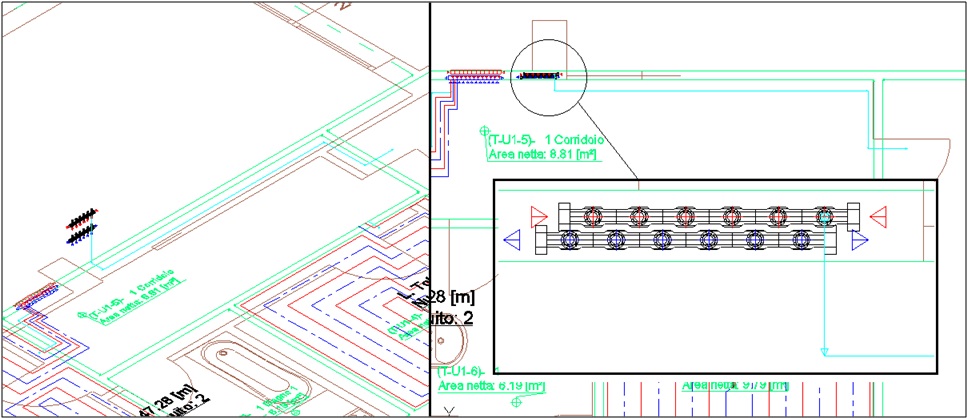Click the 'Area netta: 8.81' text in plan

541,155
